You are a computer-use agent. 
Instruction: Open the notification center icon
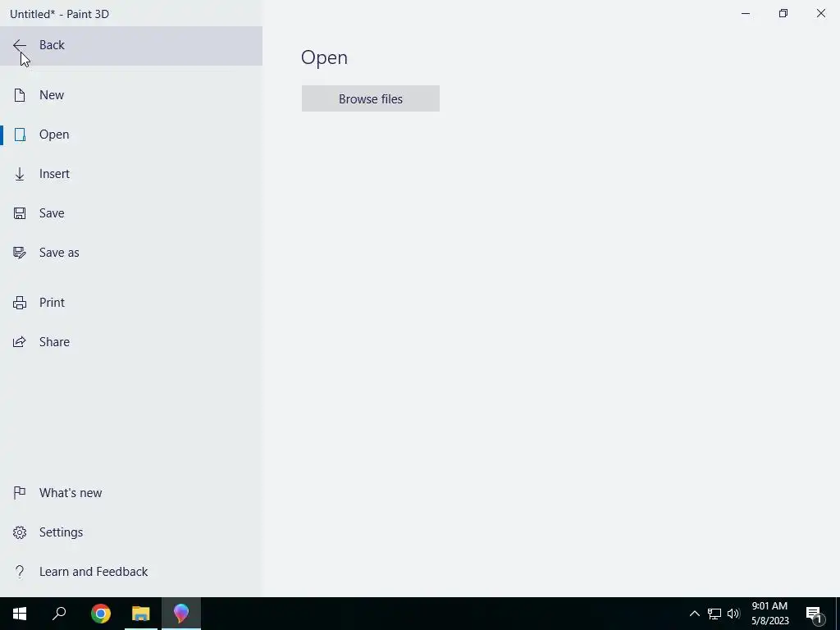pos(815,615)
